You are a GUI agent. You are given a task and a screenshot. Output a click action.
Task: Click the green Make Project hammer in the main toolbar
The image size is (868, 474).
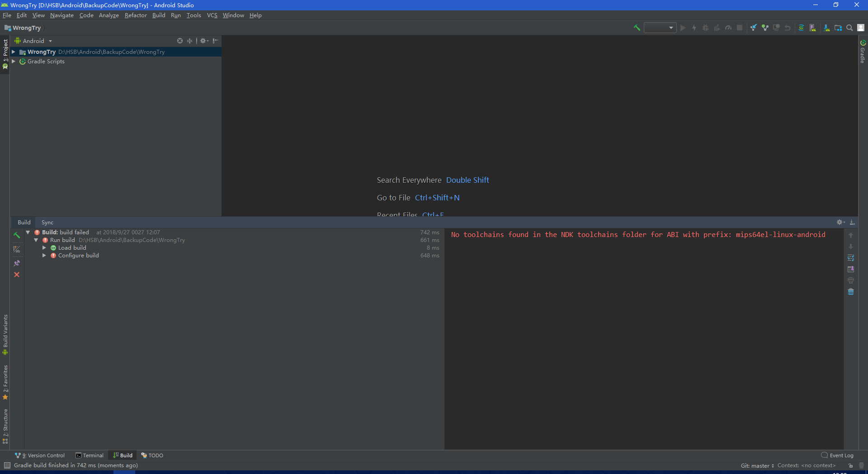[x=637, y=28]
